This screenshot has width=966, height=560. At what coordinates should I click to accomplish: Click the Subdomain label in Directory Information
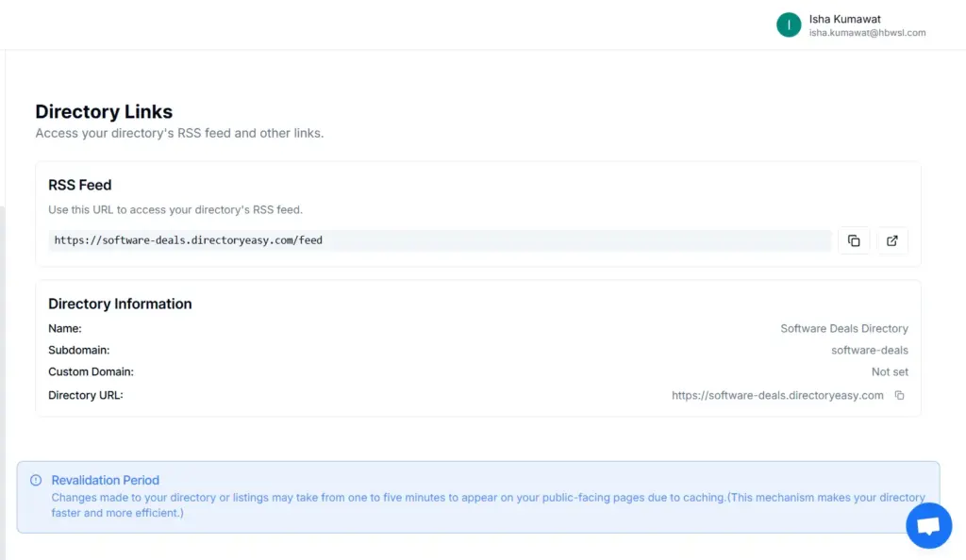tap(80, 350)
